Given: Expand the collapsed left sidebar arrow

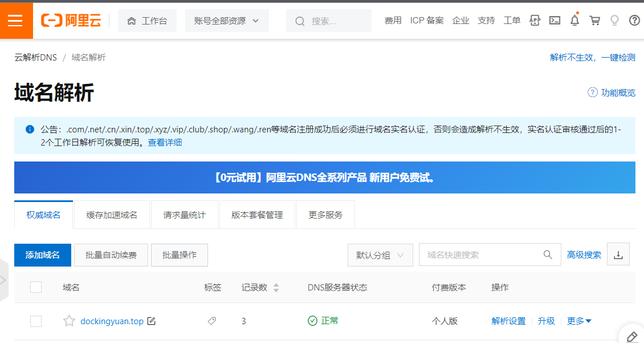Looking at the screenshot, I should tap(3, 280).
